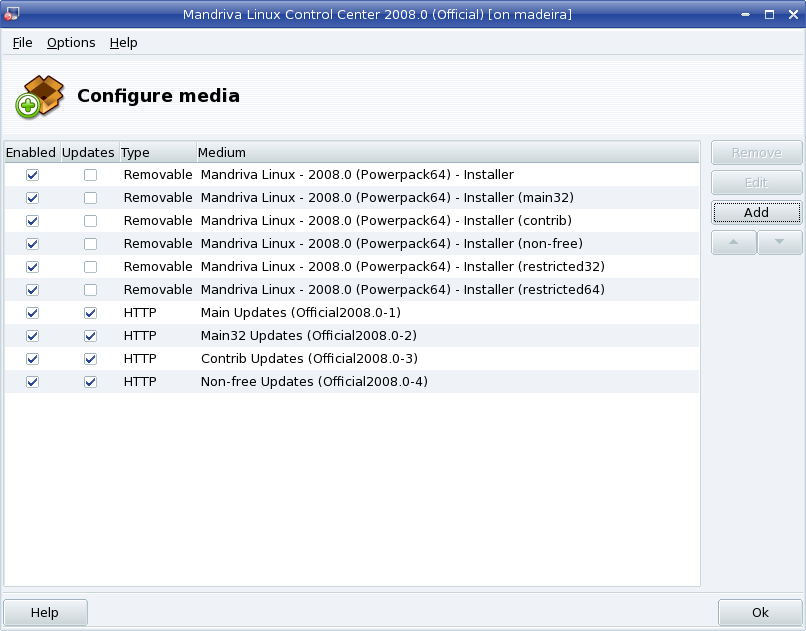Disable the Non-free Updates medium
Screen dimensions: 806x631
[32, 382]
